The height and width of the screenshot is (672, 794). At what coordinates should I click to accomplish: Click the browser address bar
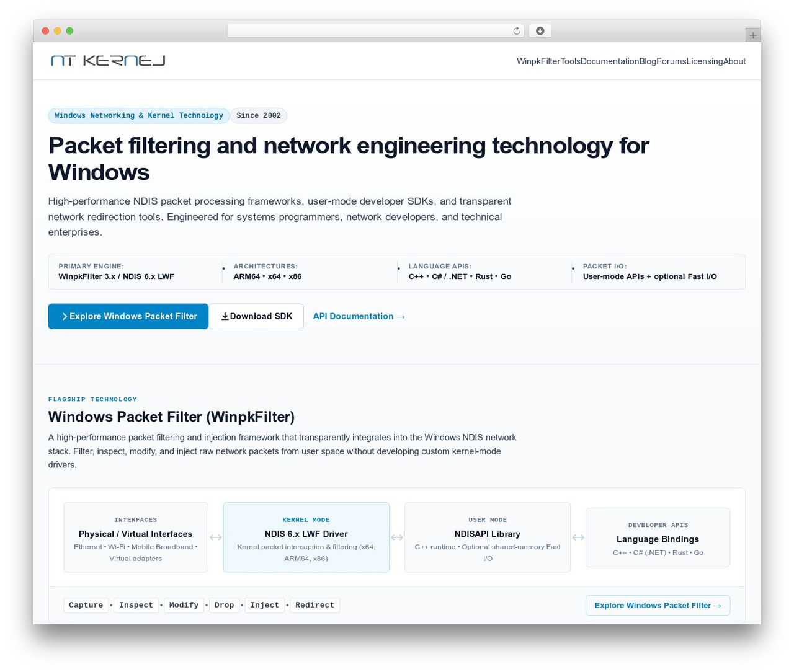coord(375,31)
